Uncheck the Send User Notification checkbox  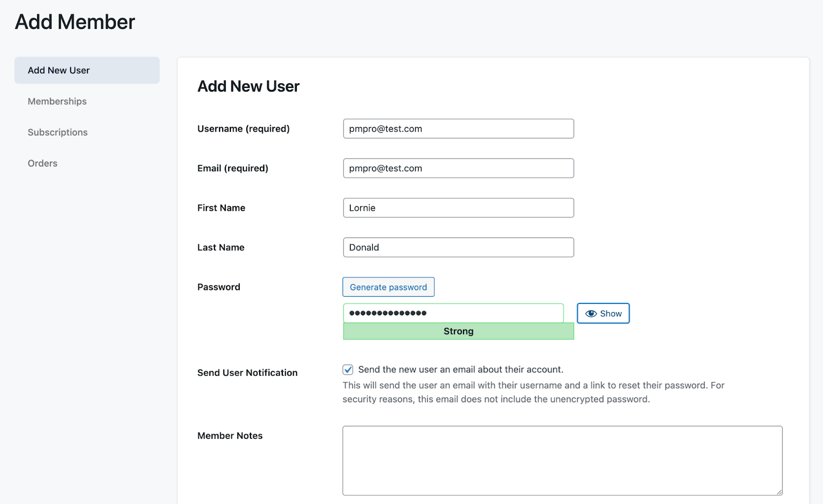[348, 369]
